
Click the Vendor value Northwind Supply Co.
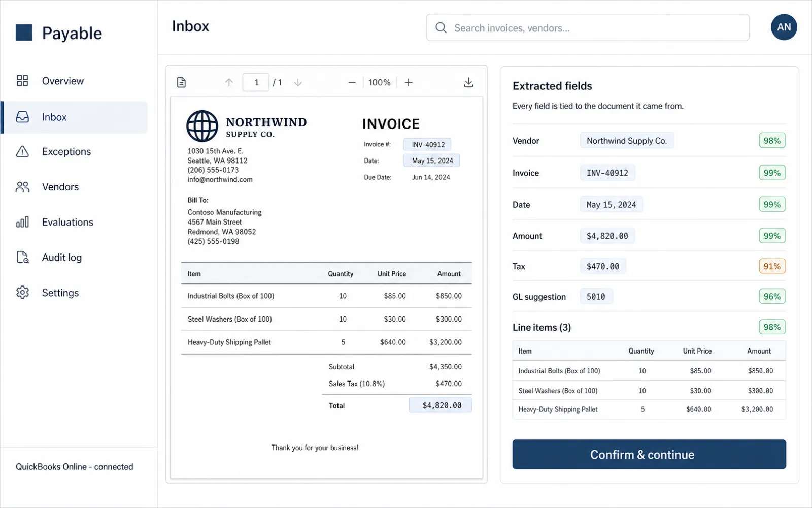[x=627, y=141]
